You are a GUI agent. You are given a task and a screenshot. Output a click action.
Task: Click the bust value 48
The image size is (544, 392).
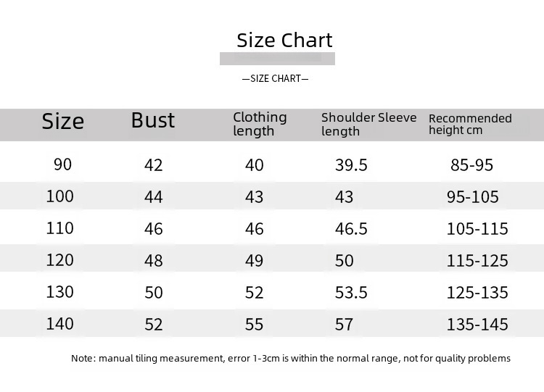point(154,261)
